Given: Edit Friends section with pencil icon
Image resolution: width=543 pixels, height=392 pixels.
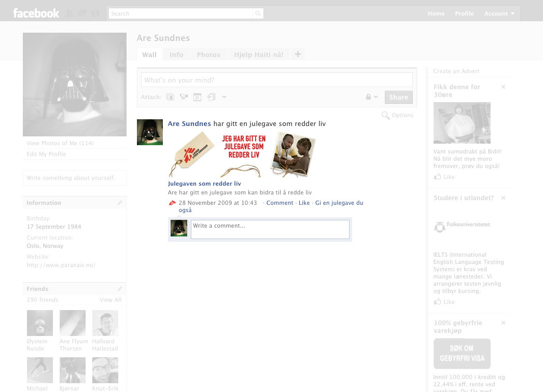Looking at the screenshot, I should click(x=119, y=289).
